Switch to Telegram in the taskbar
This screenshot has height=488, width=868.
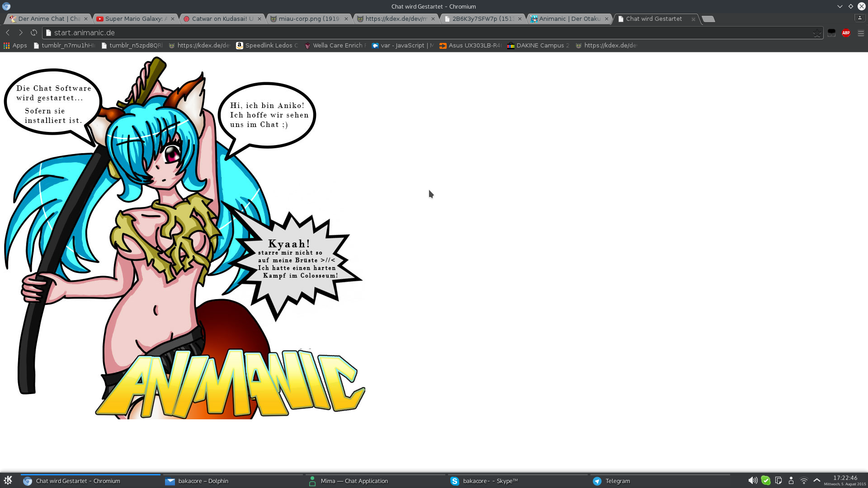click(660, 481)
